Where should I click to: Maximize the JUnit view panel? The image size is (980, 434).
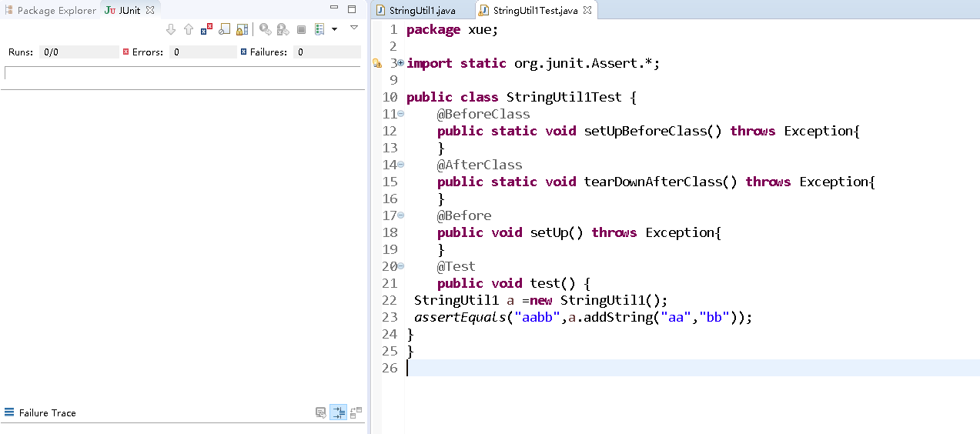point(352,9)
